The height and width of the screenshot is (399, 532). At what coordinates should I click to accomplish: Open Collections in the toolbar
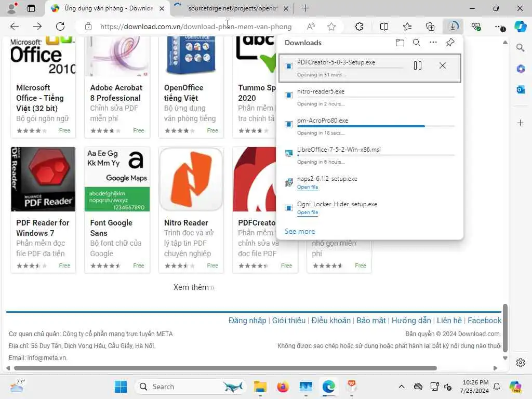430,26
